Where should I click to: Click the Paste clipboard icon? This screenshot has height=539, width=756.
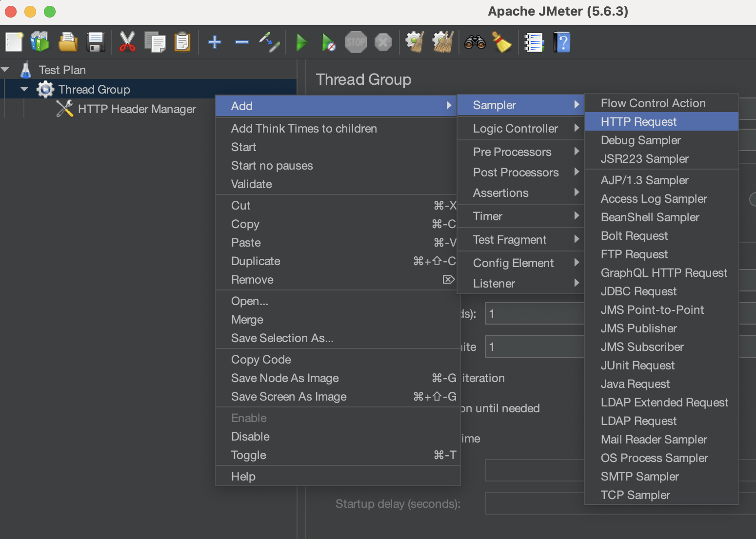coord(182,42)
